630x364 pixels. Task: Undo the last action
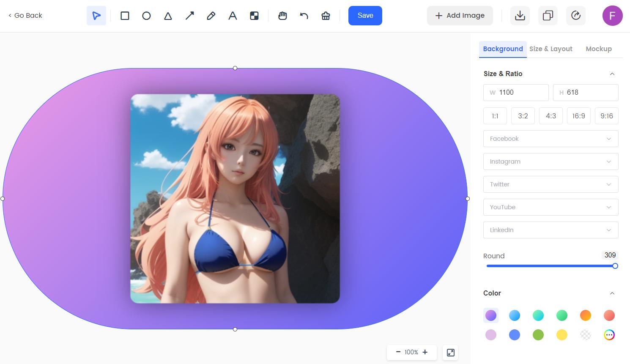(x=304, y=16)
